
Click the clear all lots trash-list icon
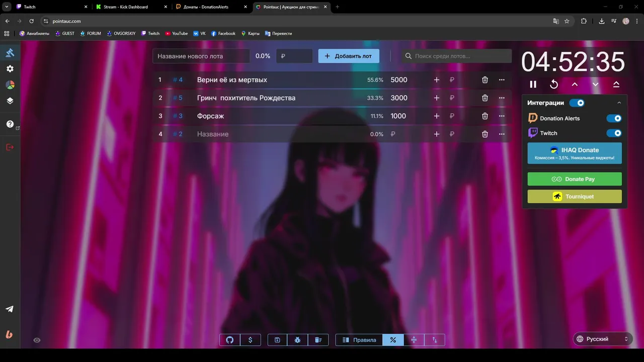[318, 340]
